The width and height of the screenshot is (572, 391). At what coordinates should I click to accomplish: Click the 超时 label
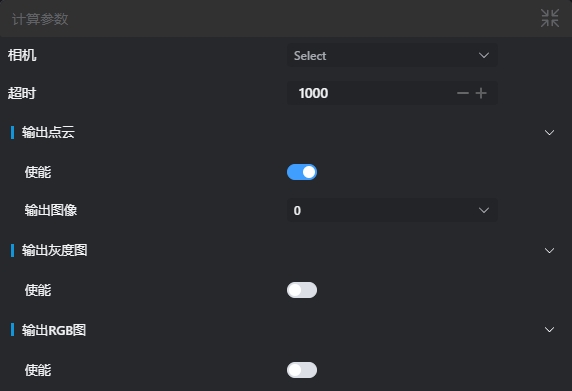(22, 93)
